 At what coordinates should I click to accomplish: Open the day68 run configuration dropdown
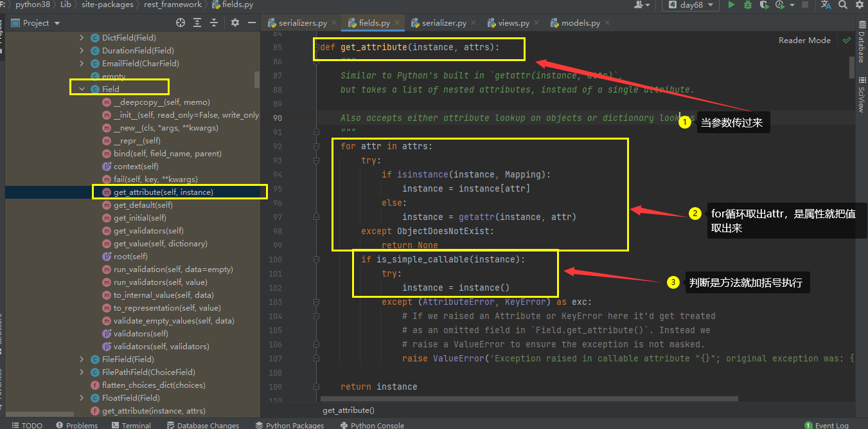691,5
